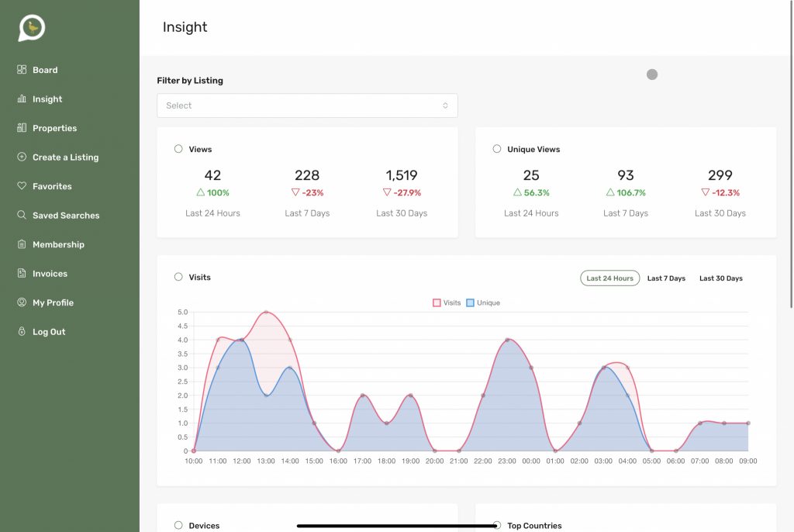Click the Insight bar chart icon
Image resolution: width=794 pixels, height=532 pixels.
[x=22, y=99]
